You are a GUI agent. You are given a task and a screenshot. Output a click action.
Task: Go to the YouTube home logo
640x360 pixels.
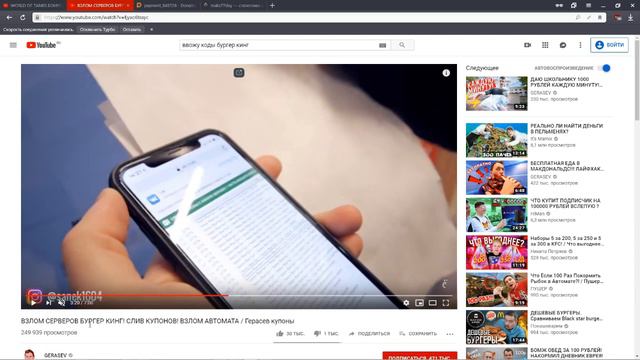pyautogui.click(x=41, y=45)
